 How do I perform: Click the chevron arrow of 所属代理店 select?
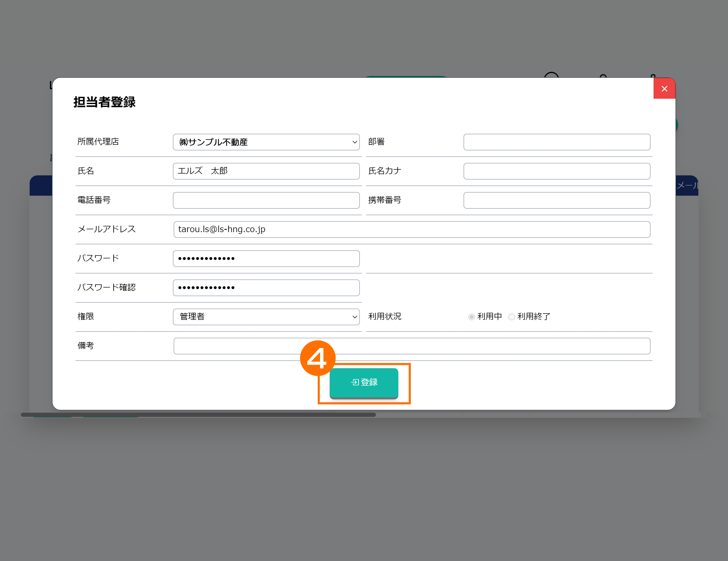click(354, 142)
